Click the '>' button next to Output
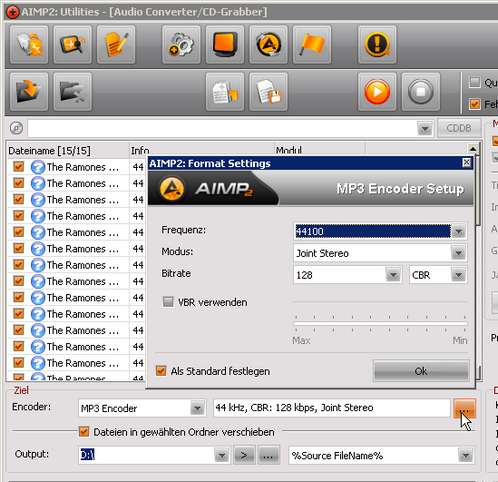498x482 pixels. (244, 455)
